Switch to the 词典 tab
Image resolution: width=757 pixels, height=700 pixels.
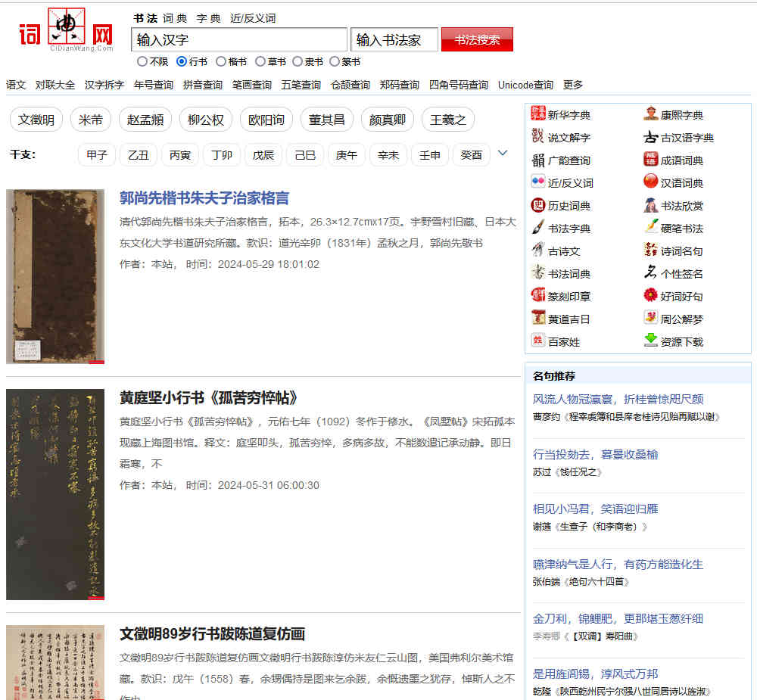click(174, 18)
